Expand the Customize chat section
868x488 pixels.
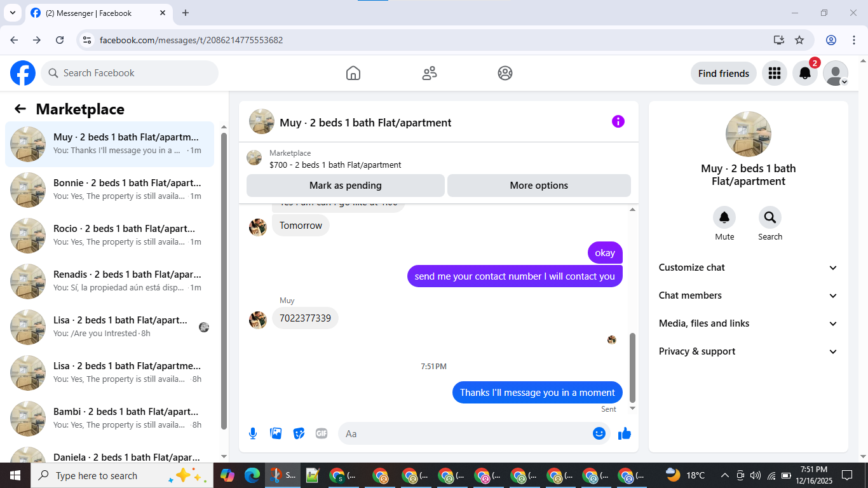click(749, 268)
